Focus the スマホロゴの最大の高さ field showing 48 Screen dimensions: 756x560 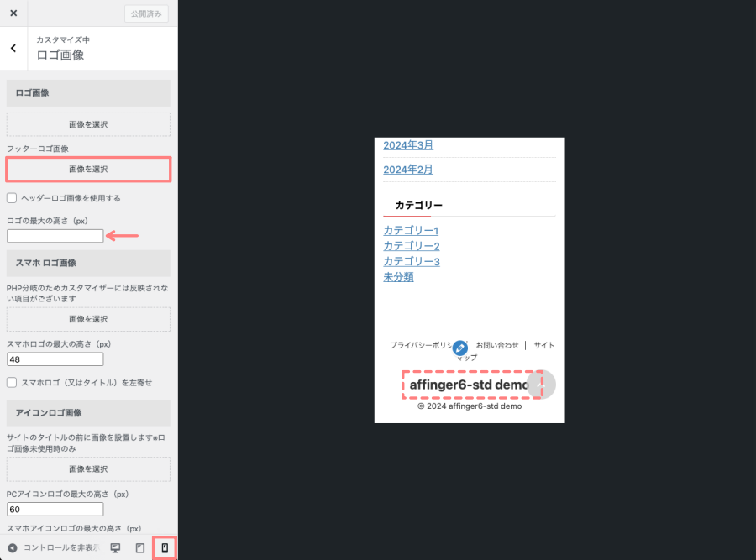click(x=55, y=359)
